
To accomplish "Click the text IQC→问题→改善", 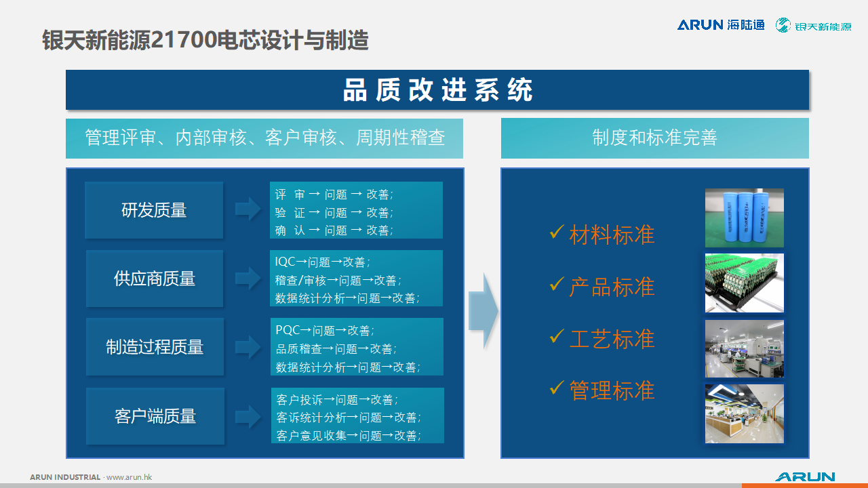I will (322, 262).
